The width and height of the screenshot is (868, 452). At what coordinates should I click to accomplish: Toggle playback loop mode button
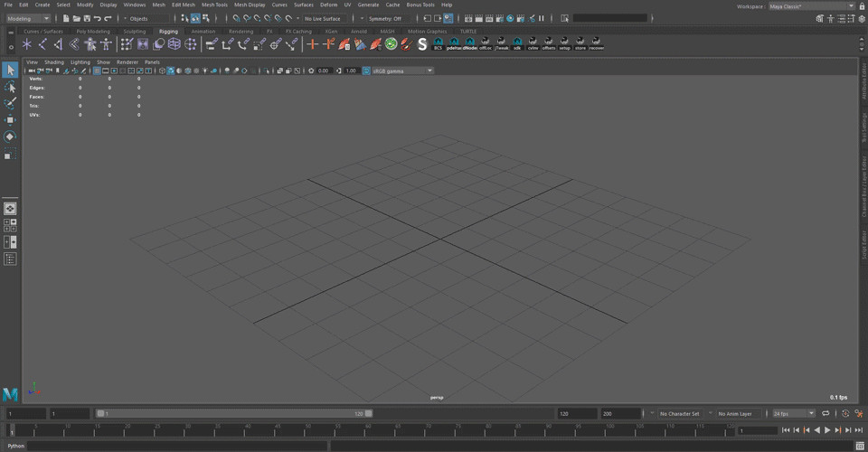click(826, 413)
